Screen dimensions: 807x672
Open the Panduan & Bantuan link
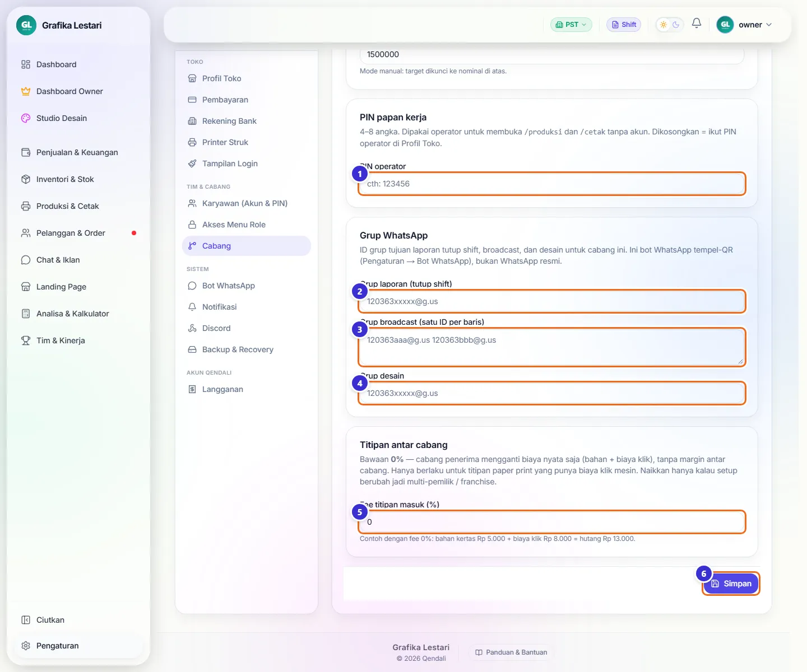point(511,652)
